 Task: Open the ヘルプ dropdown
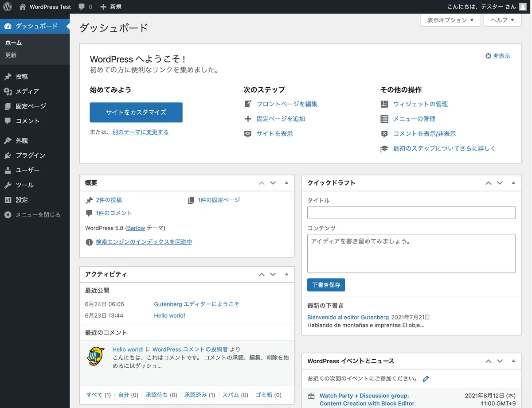click(503, 20)
